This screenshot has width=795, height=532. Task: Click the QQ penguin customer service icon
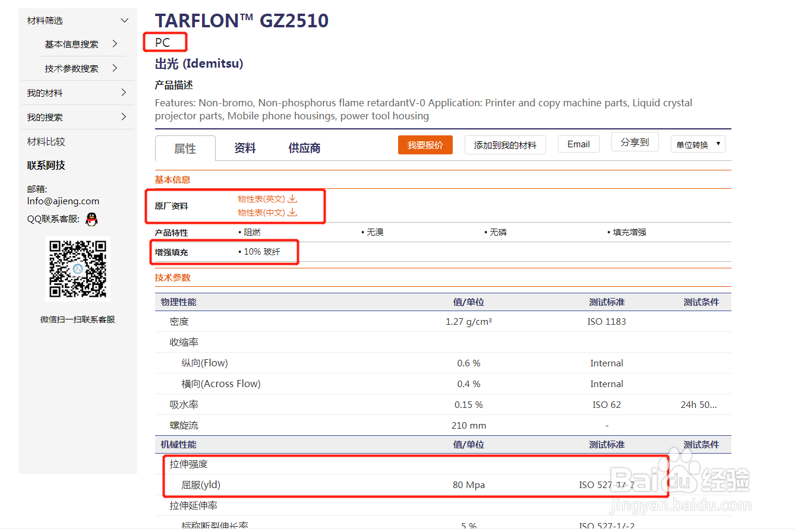point(91,219)
